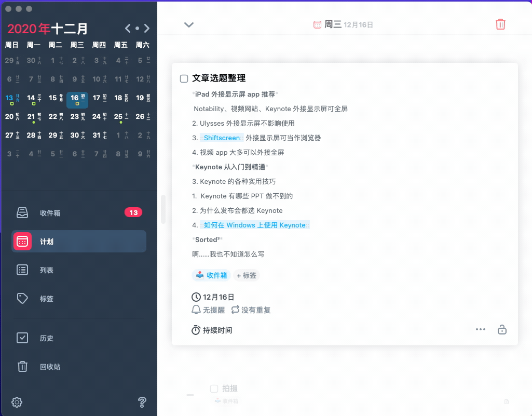Set a reminder via 无提醒
Viewport: 532px width, 416px height.
(214, 310)
